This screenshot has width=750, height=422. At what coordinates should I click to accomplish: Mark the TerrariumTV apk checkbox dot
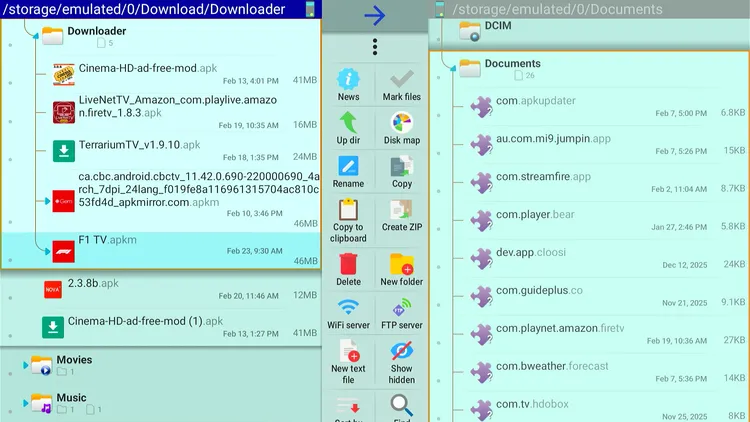click(x=10, y=159)
